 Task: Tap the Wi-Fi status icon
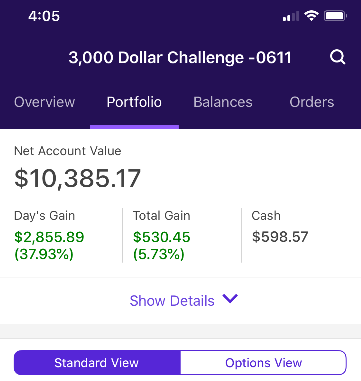coord(311,16)
